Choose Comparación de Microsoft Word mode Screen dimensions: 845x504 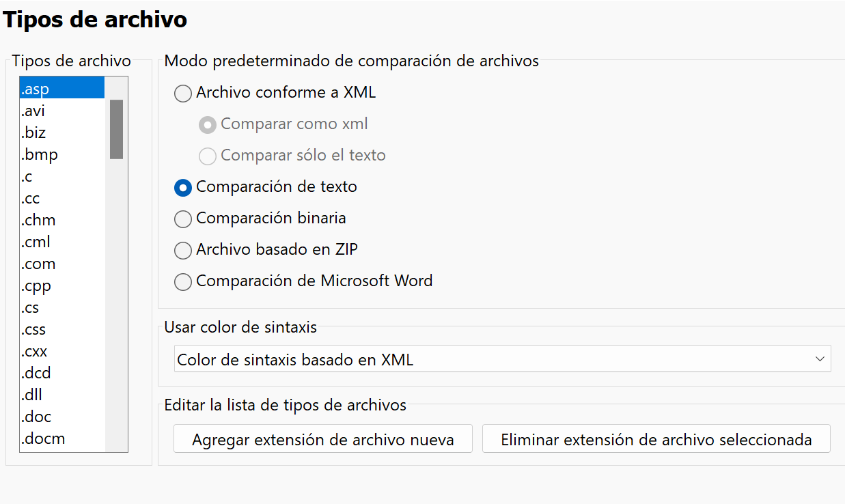pos(183,281)
